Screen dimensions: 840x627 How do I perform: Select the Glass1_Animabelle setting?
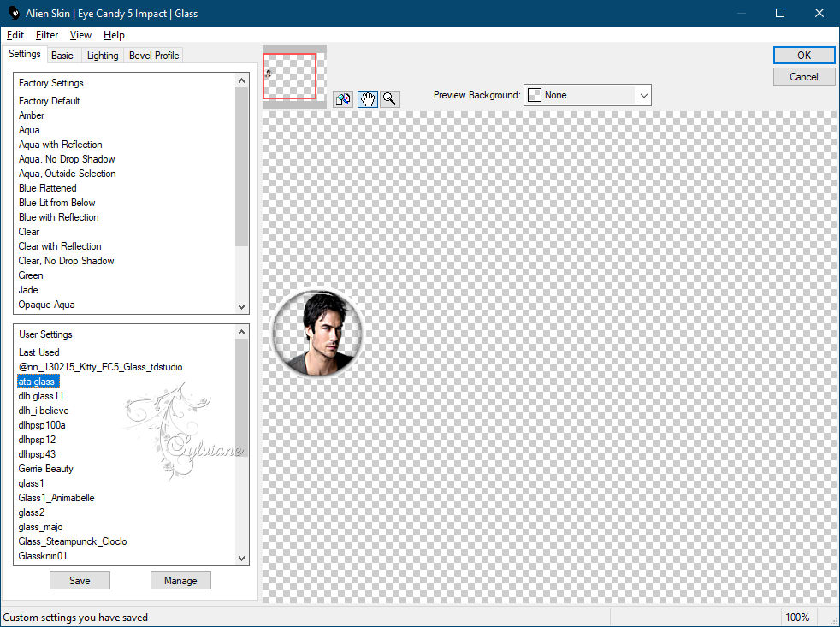pos(56,497)
